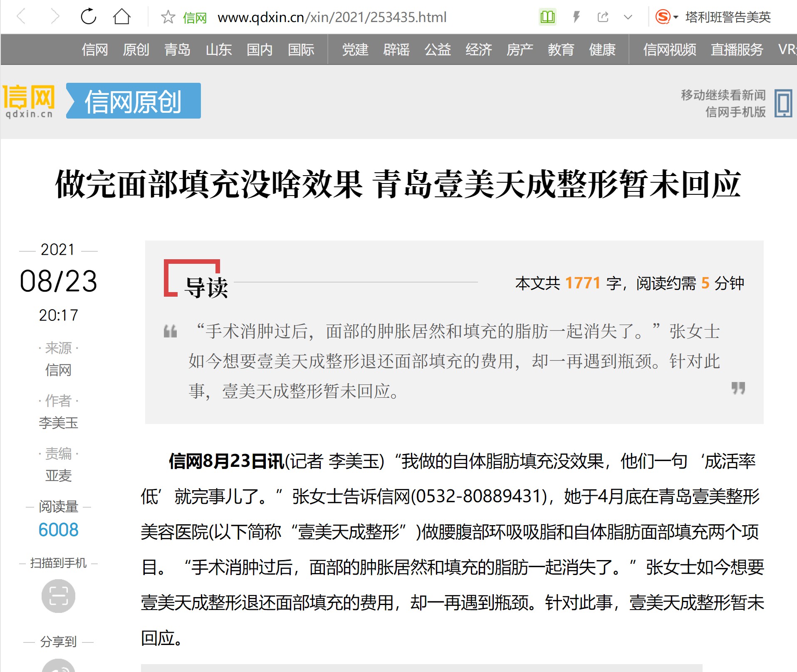Open 信网视频 nav link

pyautogui.click(x=670, y=50)
